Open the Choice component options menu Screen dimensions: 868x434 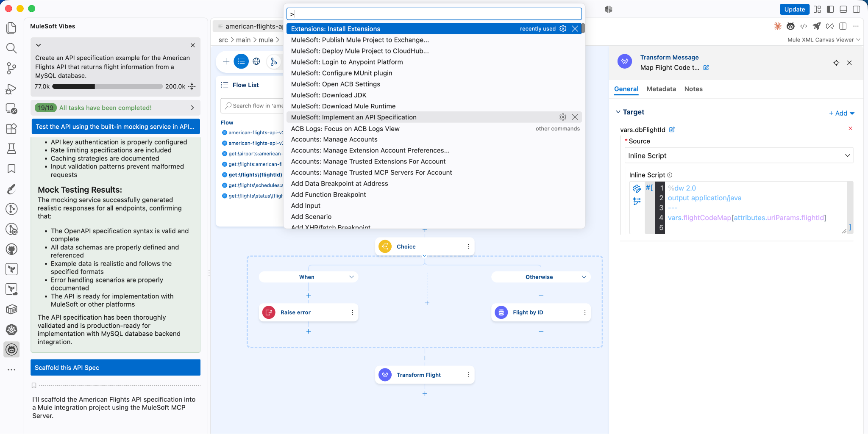468,246
